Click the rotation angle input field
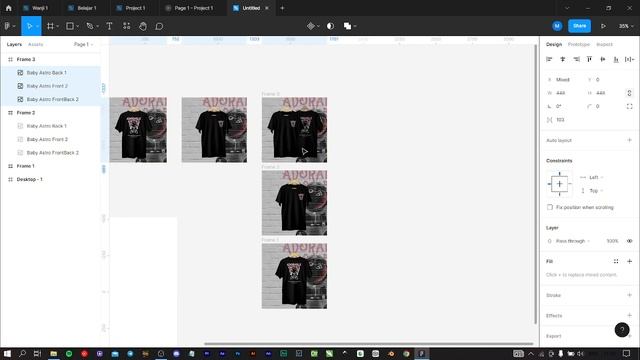The height and width of the screenshot is (360, 640). tap(564, 106)
